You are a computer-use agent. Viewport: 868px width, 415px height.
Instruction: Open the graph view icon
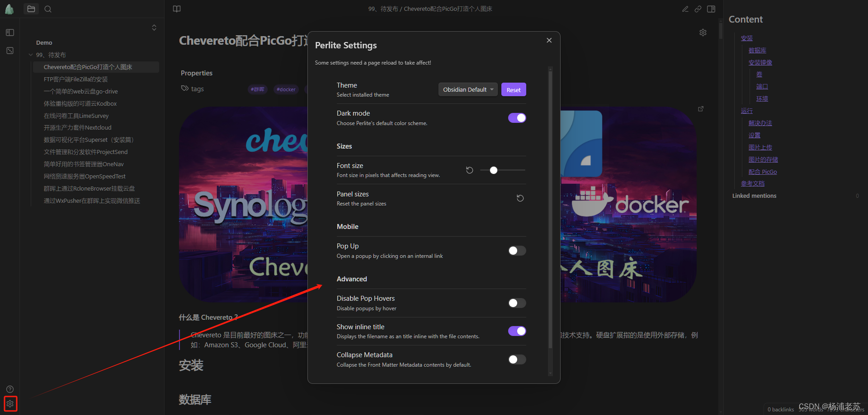coord(10,51)
